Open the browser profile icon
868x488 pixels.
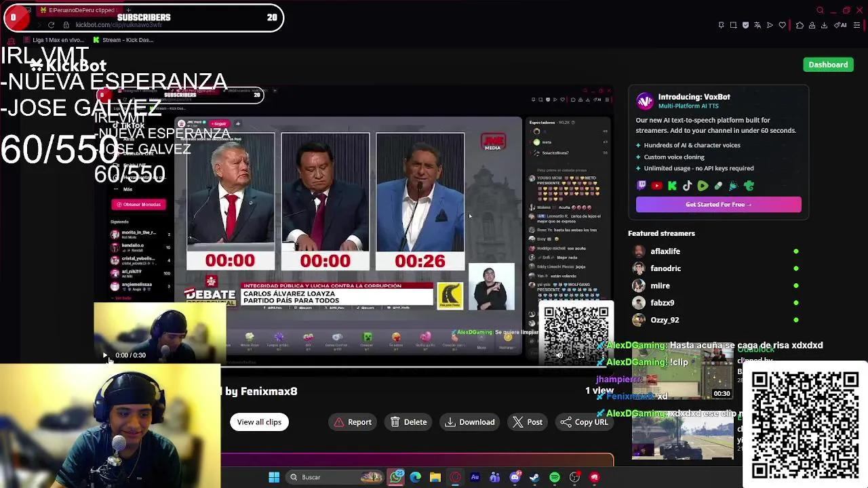click(812, 25)
